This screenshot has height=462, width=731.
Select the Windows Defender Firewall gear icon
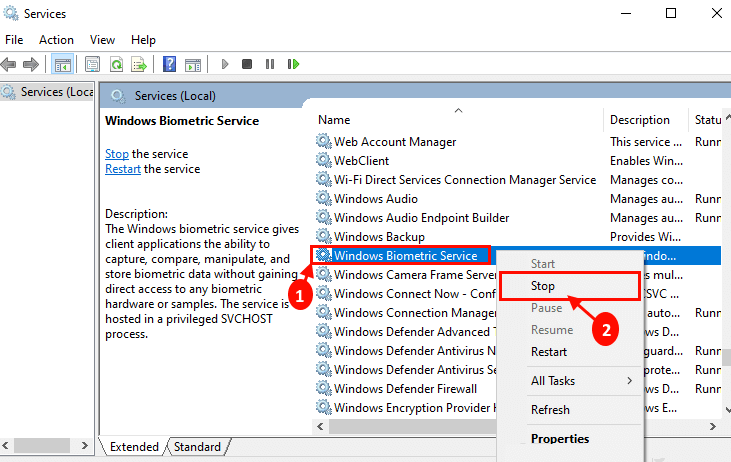pos(324,388)
